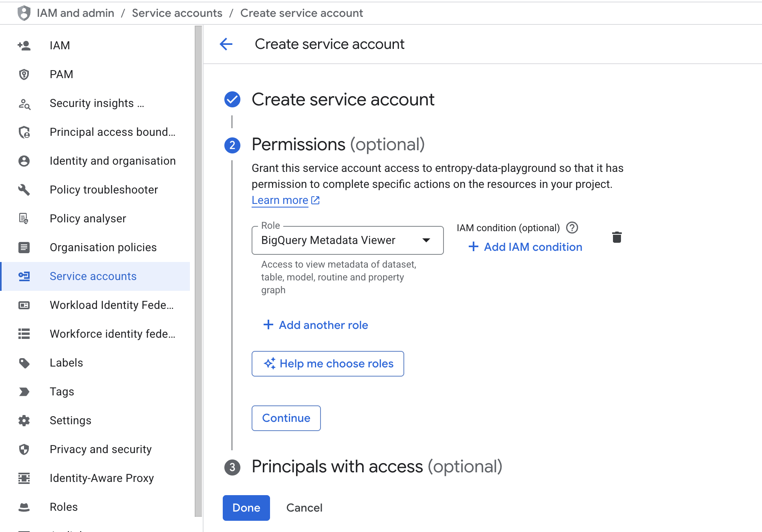Click the delete role trash icon
Screen dimensions: 762x532
coord(617,237)
